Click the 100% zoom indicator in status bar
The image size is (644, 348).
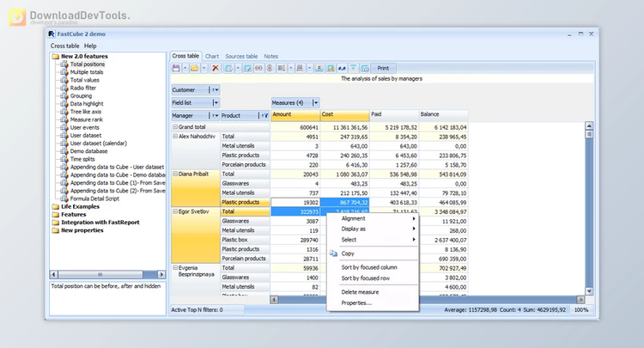[x=580, y=310]
